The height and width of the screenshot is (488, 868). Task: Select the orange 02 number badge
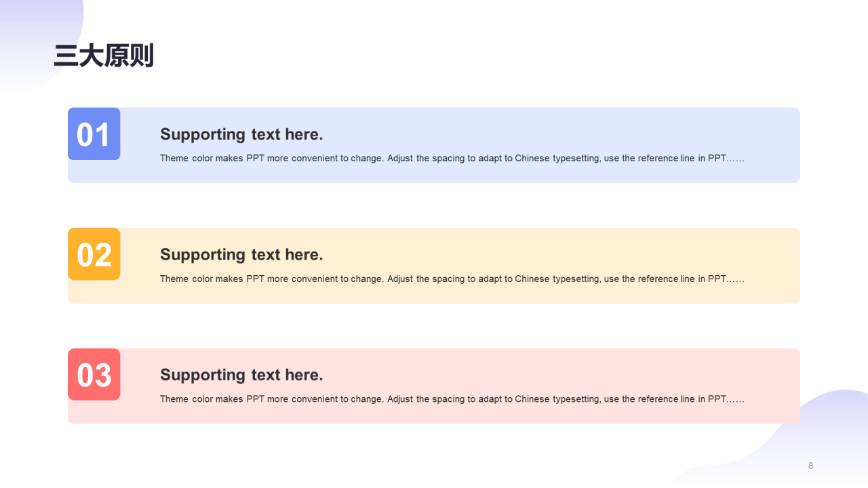[94, 254]
